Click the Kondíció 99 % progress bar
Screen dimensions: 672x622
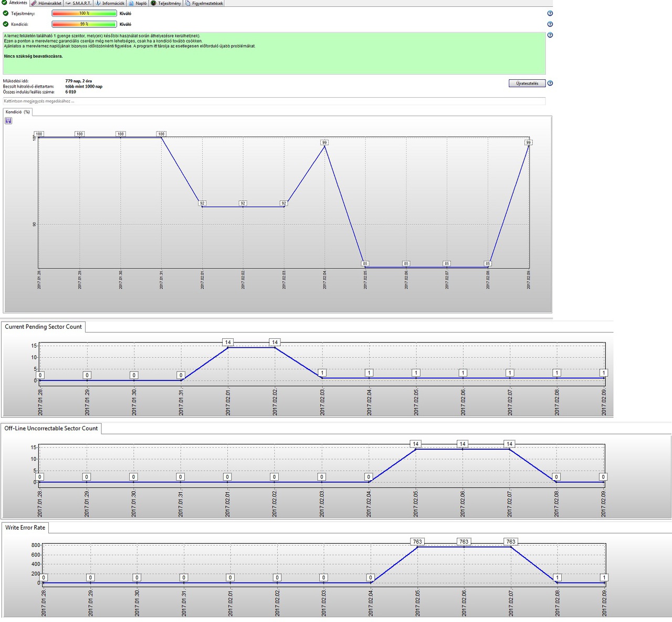(84, 24)
